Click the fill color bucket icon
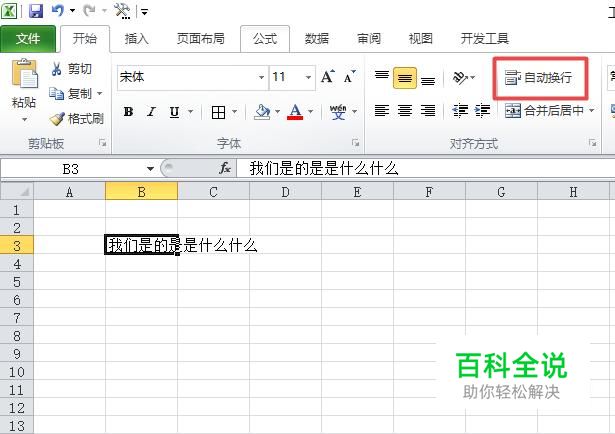Screen dimensions: 615x434 coord(262,112)
